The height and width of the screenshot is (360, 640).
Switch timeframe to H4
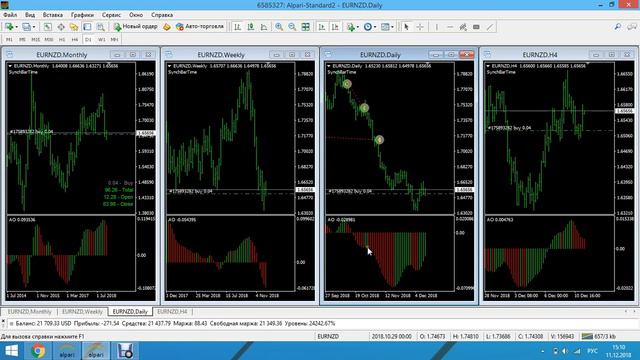pos(75,40)
